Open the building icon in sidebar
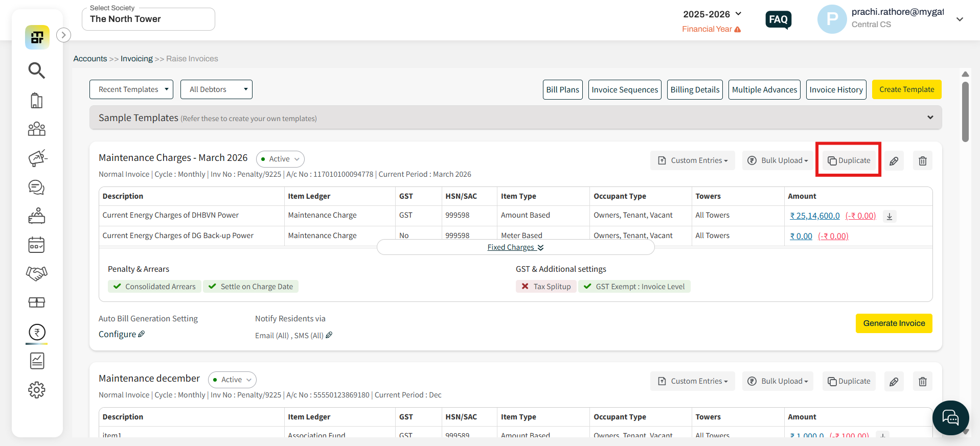Screen dimensions: 980x446 click(x=37, y=100)
